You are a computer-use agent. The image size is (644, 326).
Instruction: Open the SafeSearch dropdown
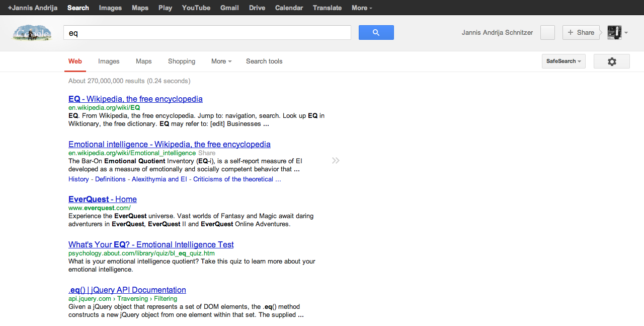click(x=563, y=61)
